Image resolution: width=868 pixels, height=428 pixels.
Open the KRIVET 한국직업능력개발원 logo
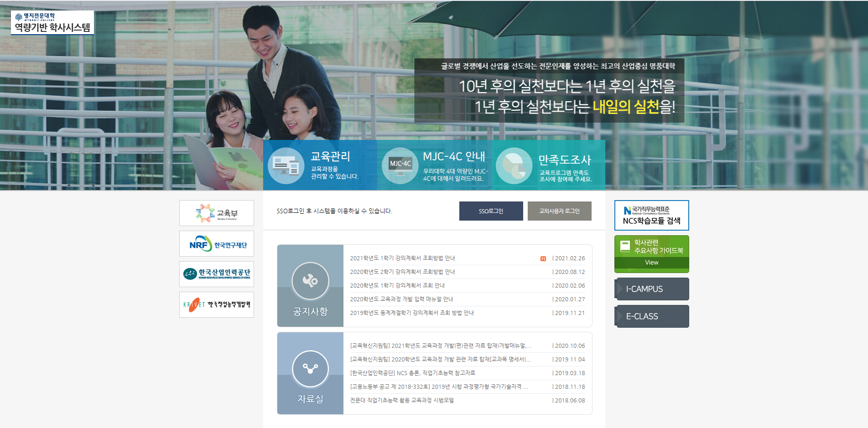tap(217, 304)
